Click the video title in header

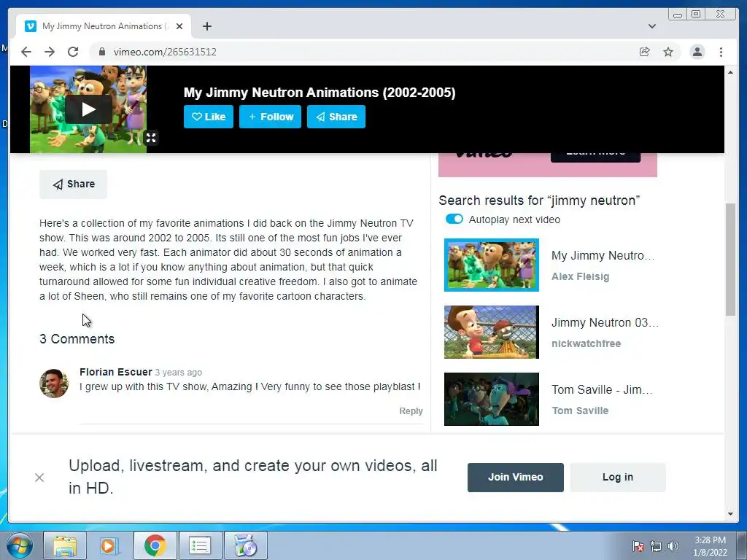tap(320, 93)
